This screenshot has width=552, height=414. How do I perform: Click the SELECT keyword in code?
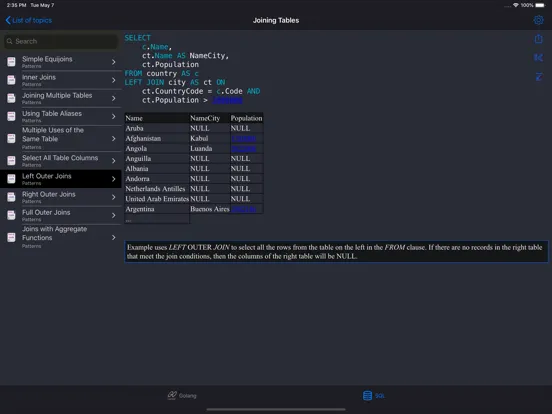(x=138, y=38)
